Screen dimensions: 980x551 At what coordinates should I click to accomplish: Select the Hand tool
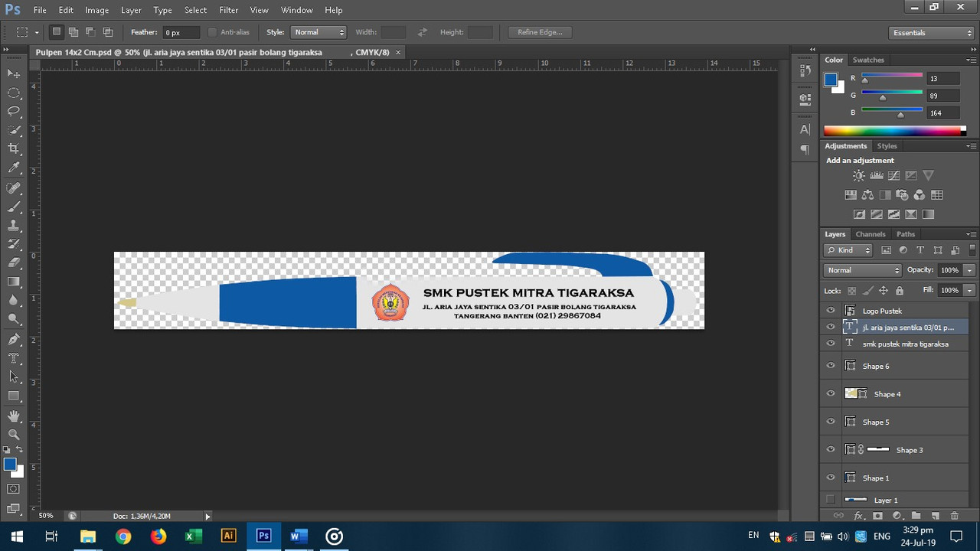point(14,416)
